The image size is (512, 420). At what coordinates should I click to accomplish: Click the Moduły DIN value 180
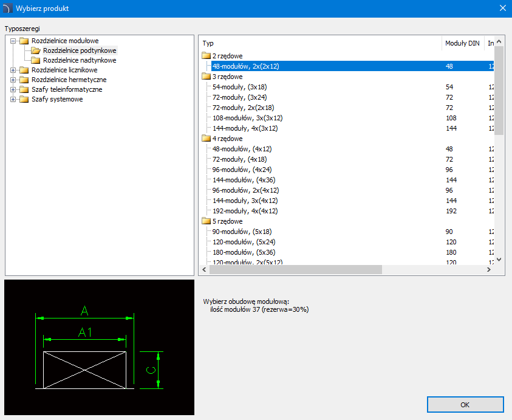click(x=451, y=252)
